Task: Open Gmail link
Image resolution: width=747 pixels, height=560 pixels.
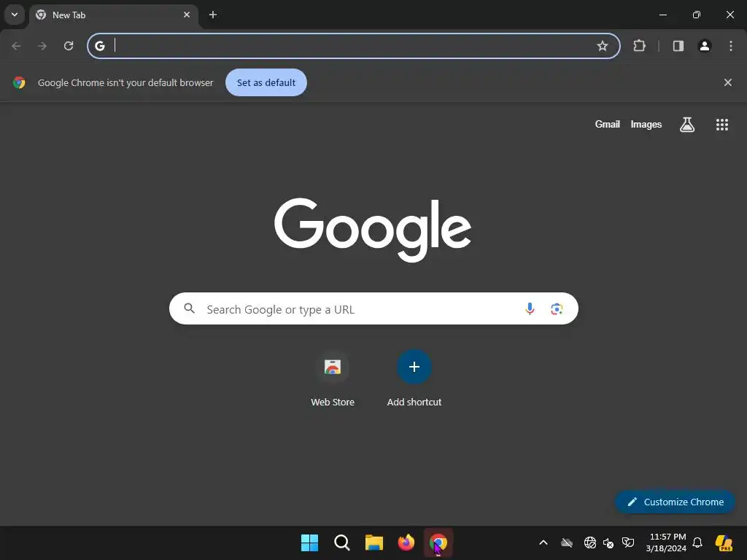Action: (x=607, y=124)
